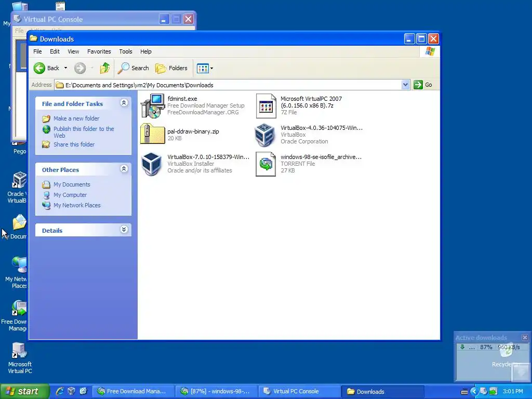Click the Views icon in toolbar

pos(203,68)
